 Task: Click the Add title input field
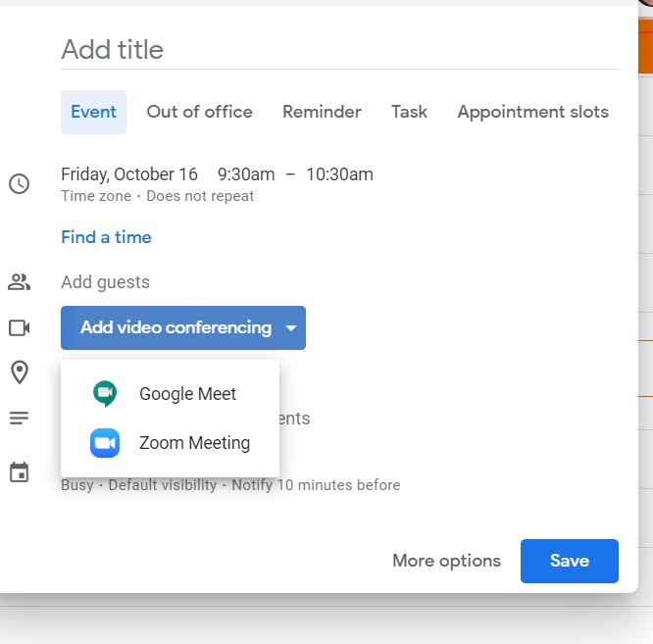tap(339, 50)
